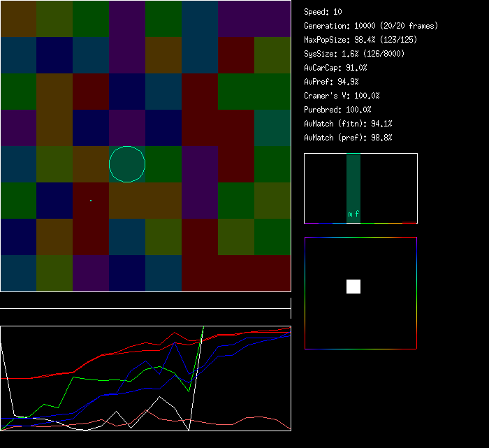Click the white square in the color-bordered panel

[353, 287]
